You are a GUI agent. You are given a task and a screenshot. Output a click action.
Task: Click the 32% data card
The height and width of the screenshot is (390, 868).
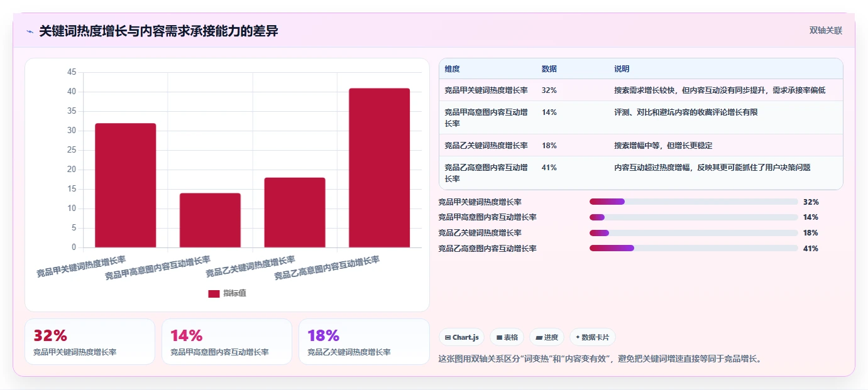pos(90,342)
